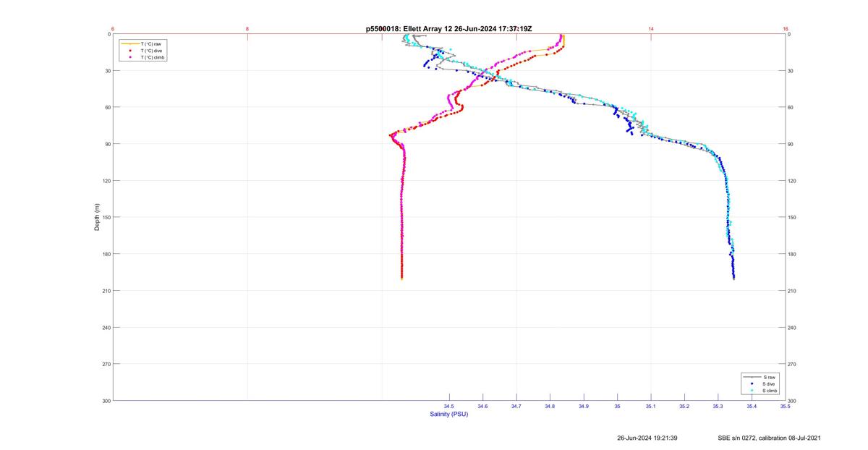868x450 pixels.
Task: Click the salinity tick label '34.7'
Action: pos(516,407)
